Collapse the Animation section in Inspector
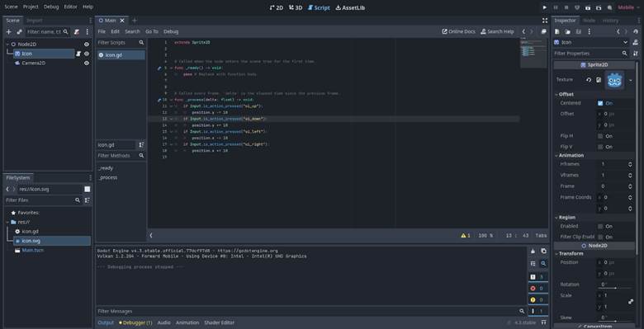Viewport: 644px width, 329px height. pos(556,156)
